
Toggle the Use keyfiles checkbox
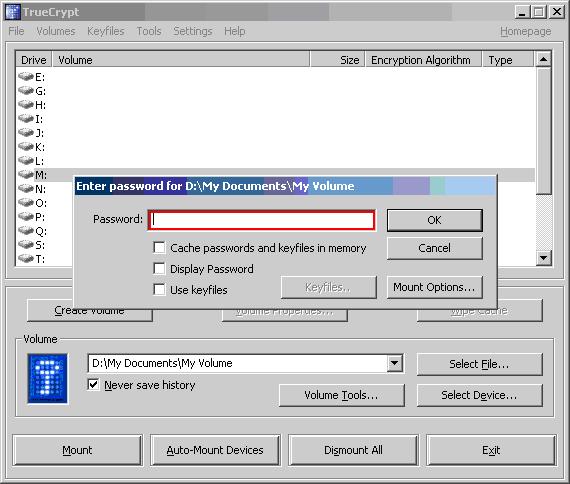[159, 290]
